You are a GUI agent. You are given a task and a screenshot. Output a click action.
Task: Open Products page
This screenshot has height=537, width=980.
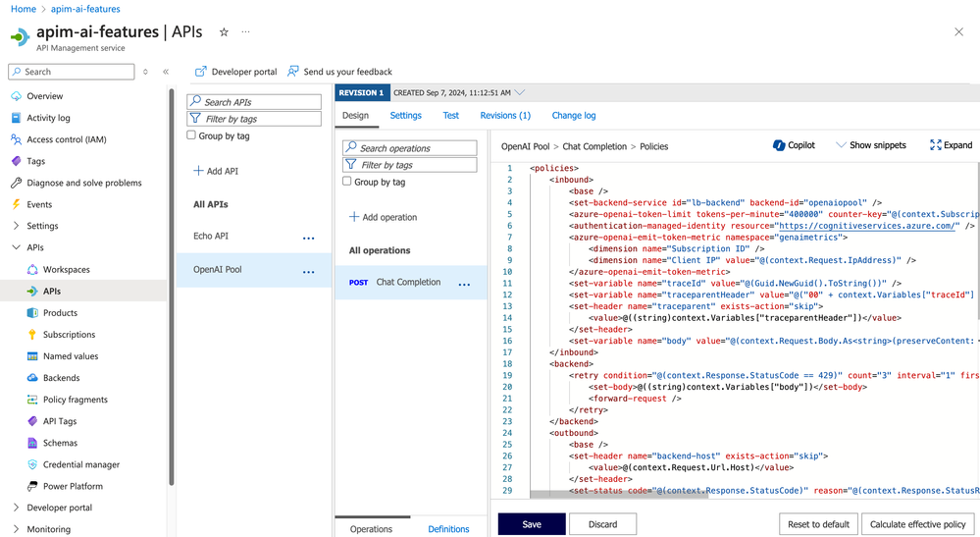(60, 312)
